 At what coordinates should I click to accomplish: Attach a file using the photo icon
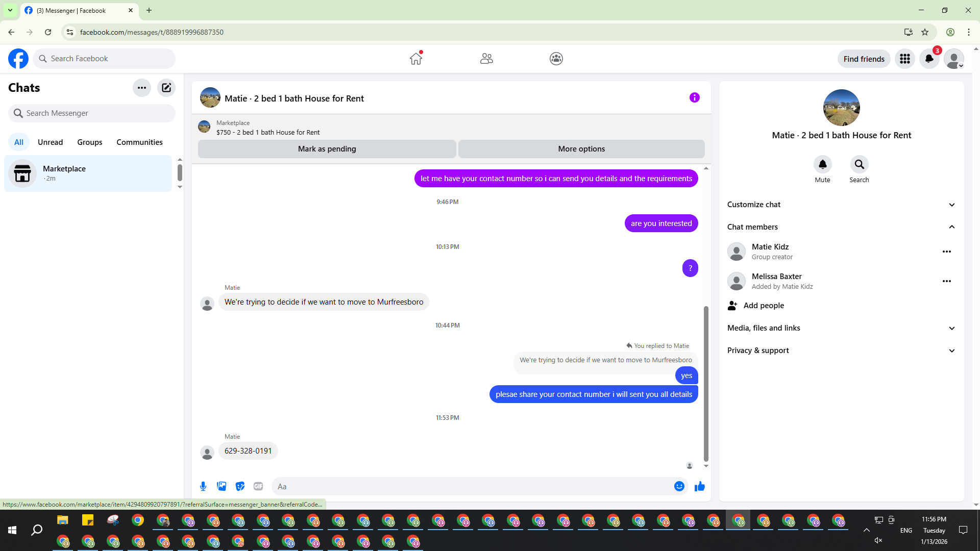click(222, 486)
